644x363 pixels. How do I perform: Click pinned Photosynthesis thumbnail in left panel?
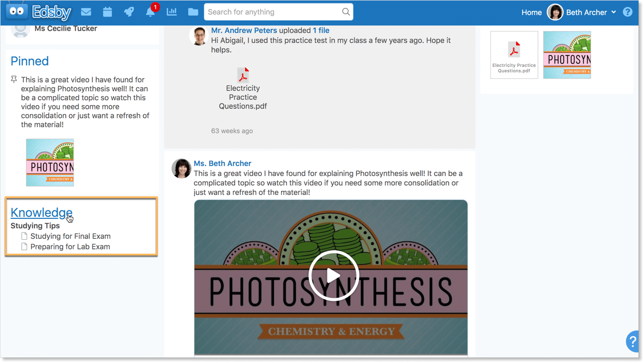click(50, 163)
